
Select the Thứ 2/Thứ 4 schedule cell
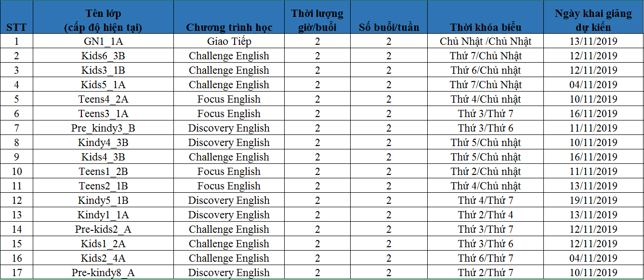[486, 215]
